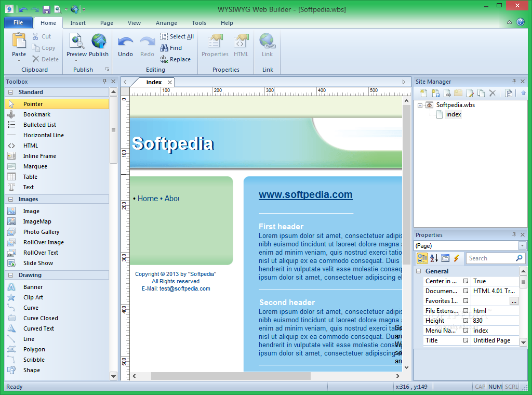Click the Undo arrow icon
532x395 pixels.
point(125,42)
